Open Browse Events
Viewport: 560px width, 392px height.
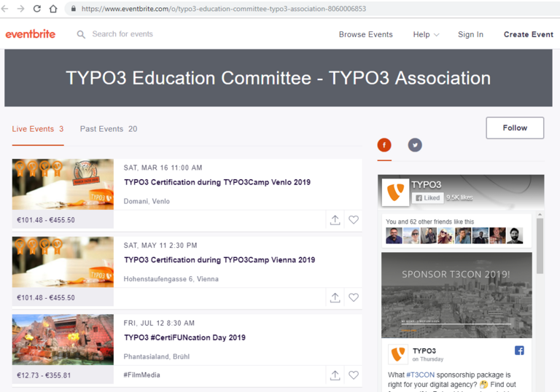pyautogui.click(x=366, y=34)
